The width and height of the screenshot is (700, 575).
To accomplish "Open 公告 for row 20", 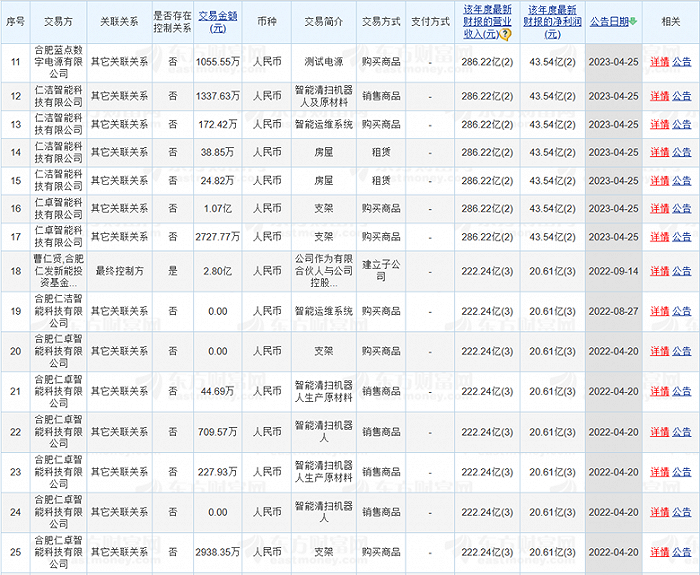I will (682, 351).
